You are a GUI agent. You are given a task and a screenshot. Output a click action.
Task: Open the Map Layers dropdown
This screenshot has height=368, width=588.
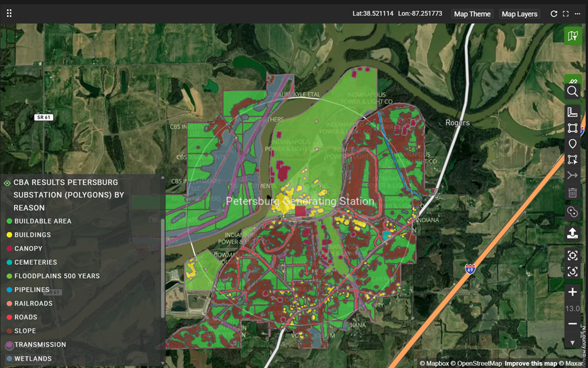pos(520,14)
